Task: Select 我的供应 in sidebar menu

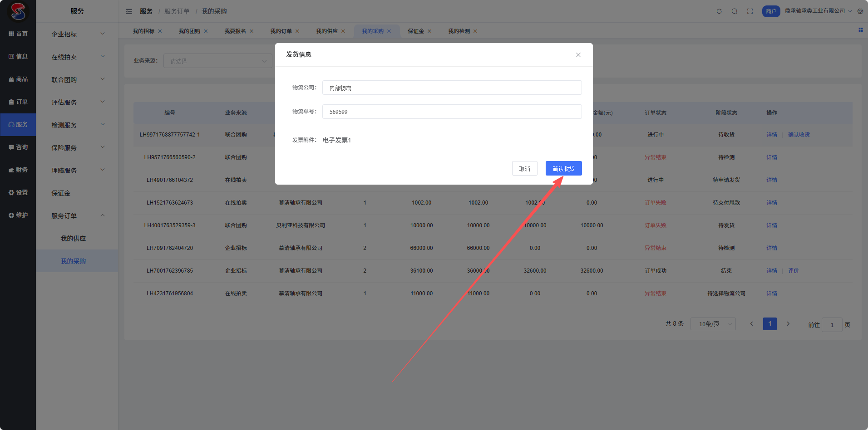Action: pos(73,239)
